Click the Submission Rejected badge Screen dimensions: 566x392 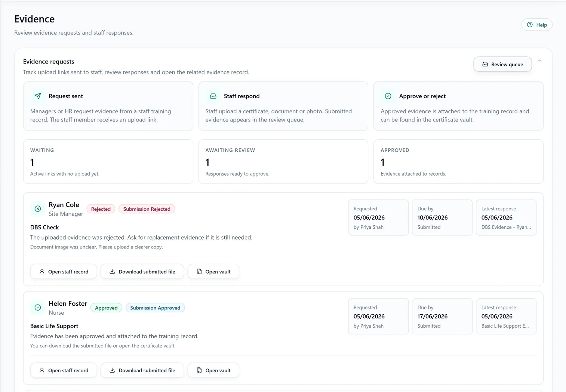pos(147,209)
